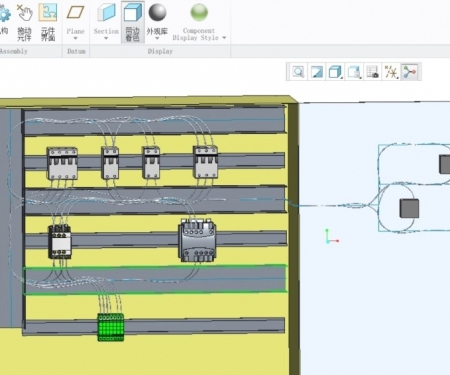
Task: Open the Datum group label
Action: [76, 51]
